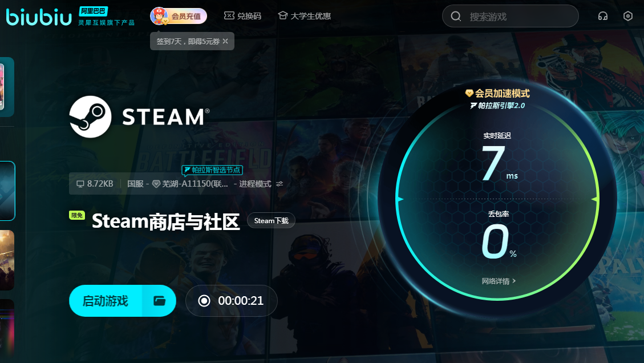Open the customer service headset icon
The width and height of the screenshot is (644, 363).
pyautogui.click(x=602, y=16)
